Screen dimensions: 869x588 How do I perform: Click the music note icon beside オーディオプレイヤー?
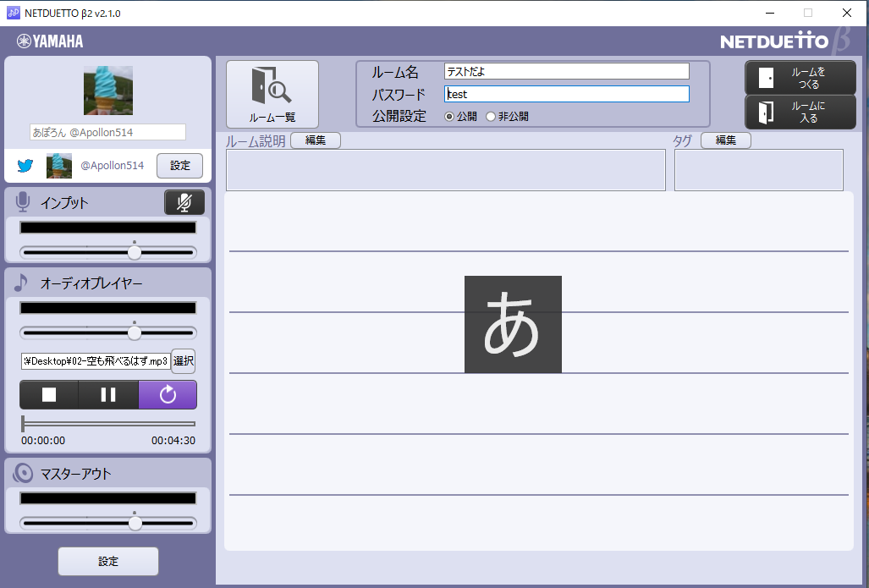pos(21,283)
